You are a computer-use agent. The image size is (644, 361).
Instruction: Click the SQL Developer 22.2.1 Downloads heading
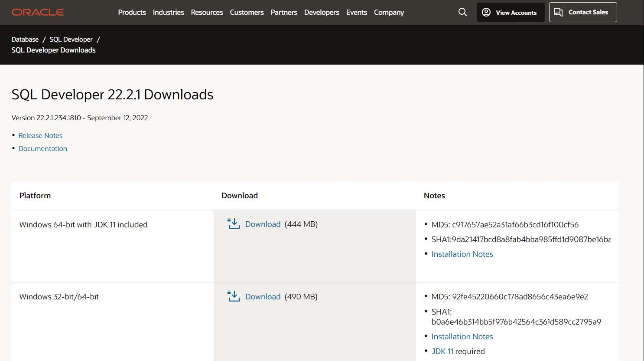pyautogui.click(x=112, y=94)
